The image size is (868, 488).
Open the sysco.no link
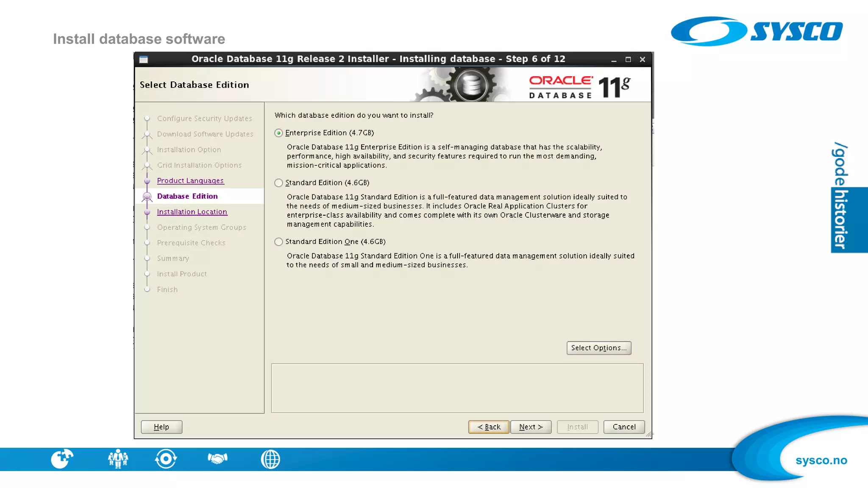click(821, 460)
